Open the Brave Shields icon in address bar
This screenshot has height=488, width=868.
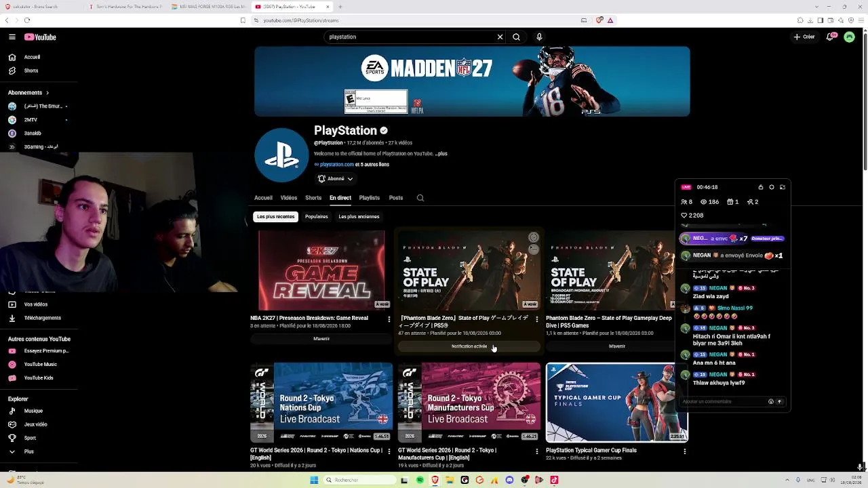599,20
